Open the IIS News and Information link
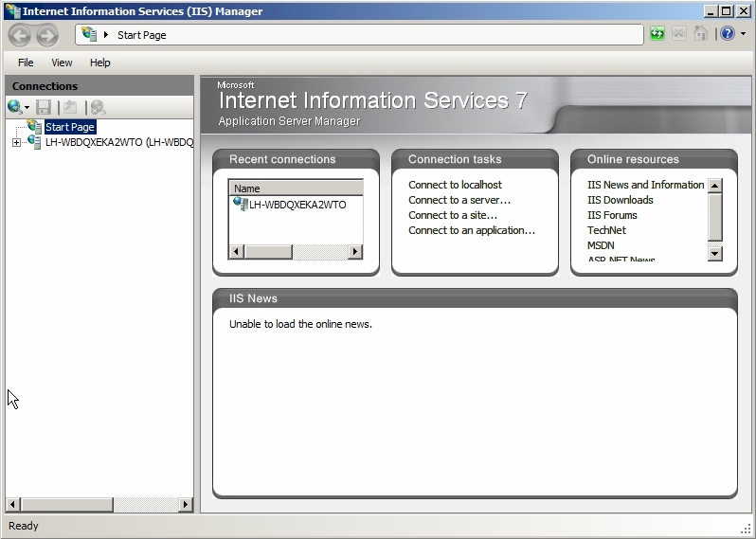The height and width of the screenshot is (539, 756). [645, 185]
